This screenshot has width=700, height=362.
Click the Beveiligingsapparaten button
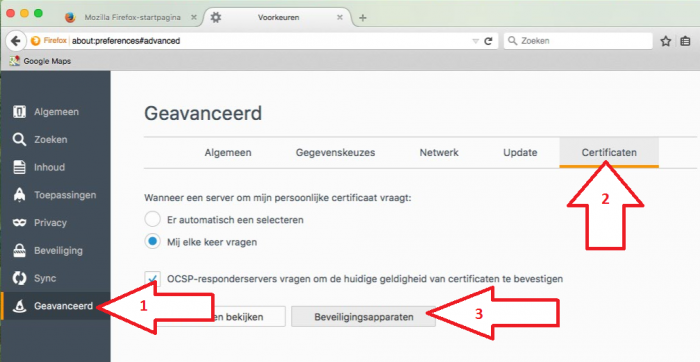coord(363,317)
